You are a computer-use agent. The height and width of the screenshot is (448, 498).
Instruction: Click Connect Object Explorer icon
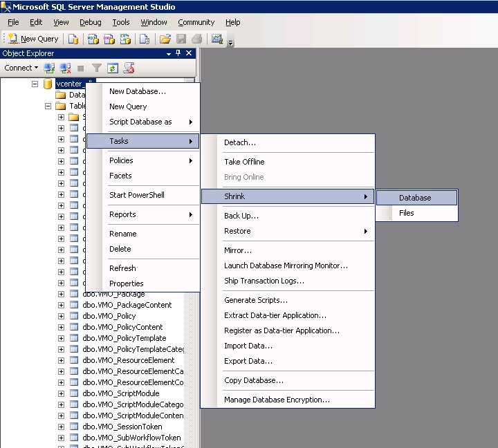click(49, 68)
